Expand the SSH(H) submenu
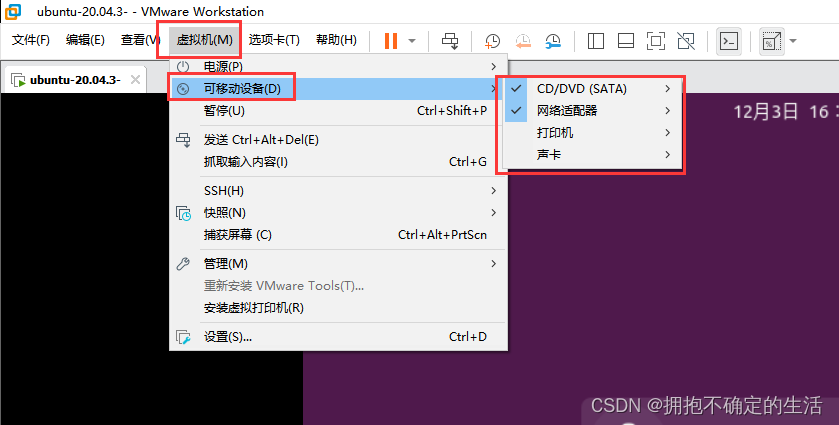 pos(338,191)
